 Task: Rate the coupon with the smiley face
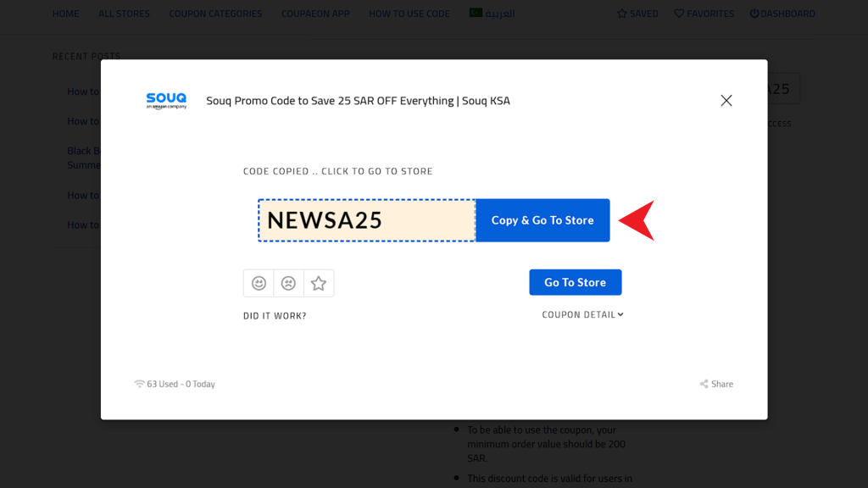259,283
